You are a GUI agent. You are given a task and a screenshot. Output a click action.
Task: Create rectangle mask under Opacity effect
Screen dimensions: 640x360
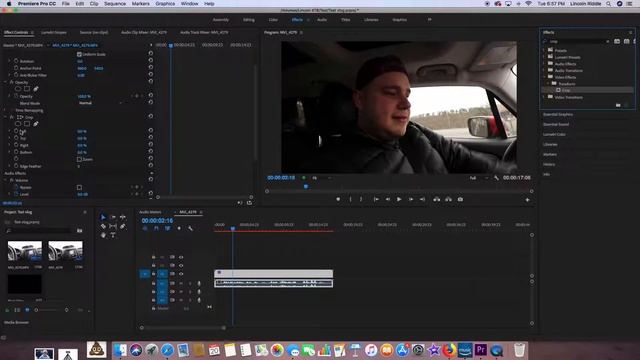click(x=27, y=89)
